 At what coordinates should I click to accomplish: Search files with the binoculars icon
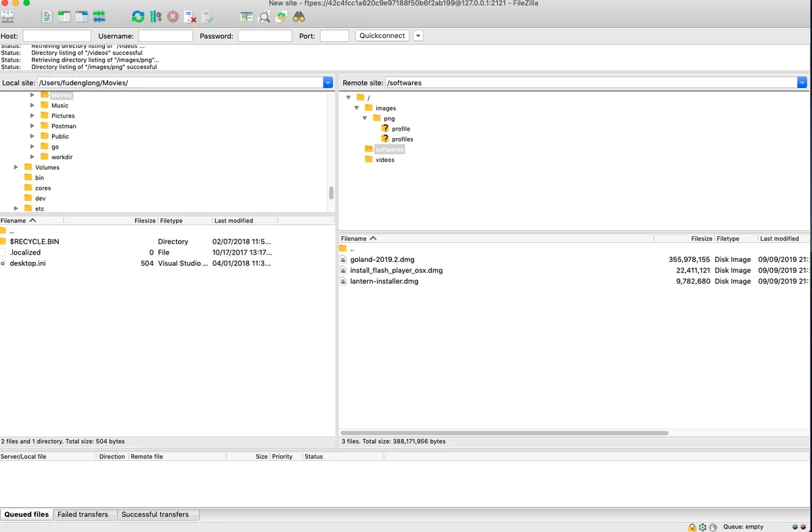[299, 16]
